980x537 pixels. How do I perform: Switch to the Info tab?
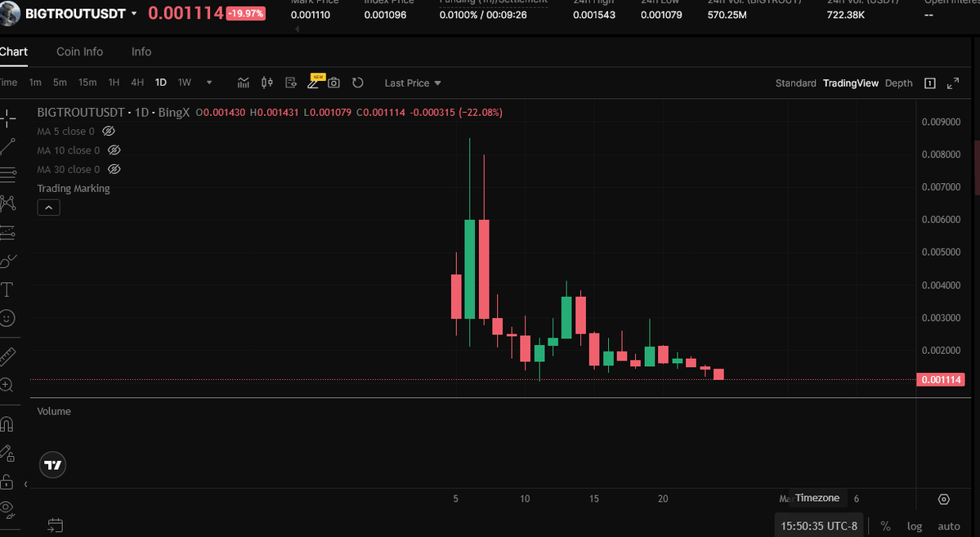point(141,51)
